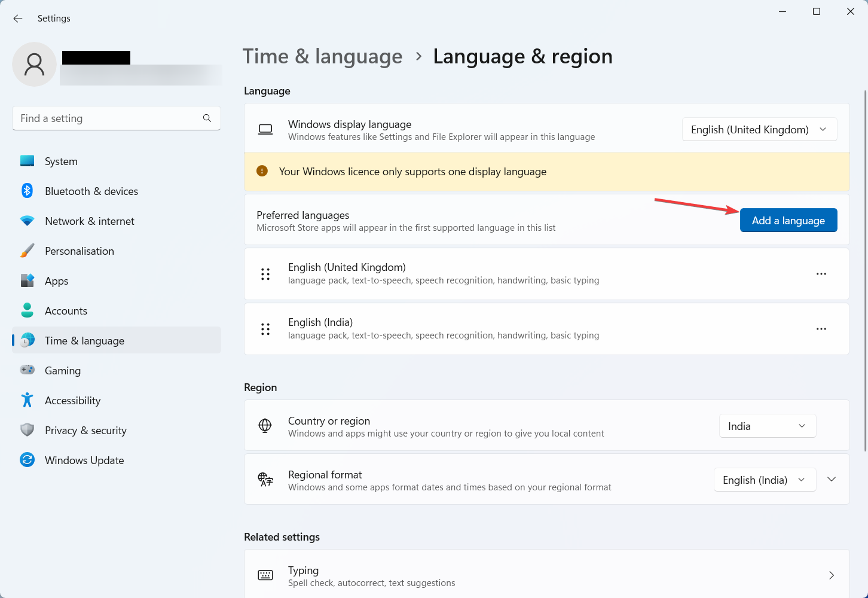Open the Typing related setting
Screen dimensions: 868x598
tap(547, 575)
